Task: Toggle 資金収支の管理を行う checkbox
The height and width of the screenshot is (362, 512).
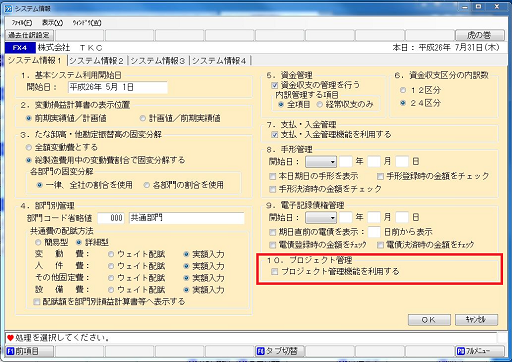Action: point(275,86)
